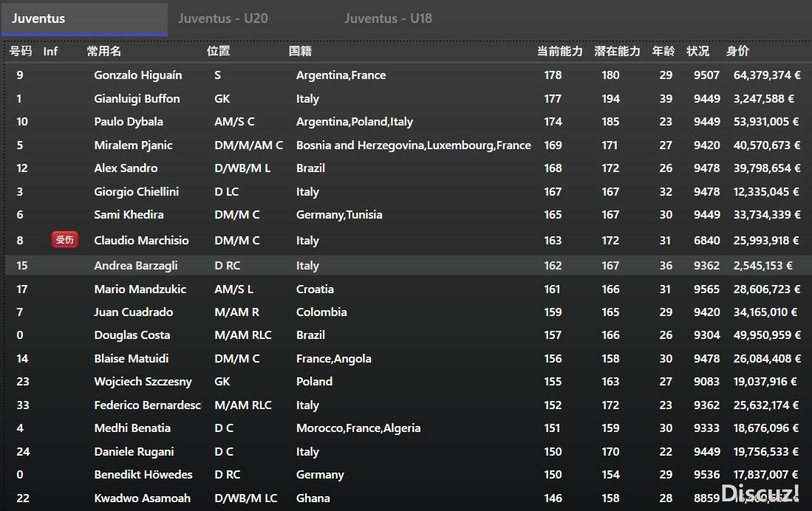Screen dimensions: 812x511
Task: Click value "12,335,045 €"
Action: 766,191
